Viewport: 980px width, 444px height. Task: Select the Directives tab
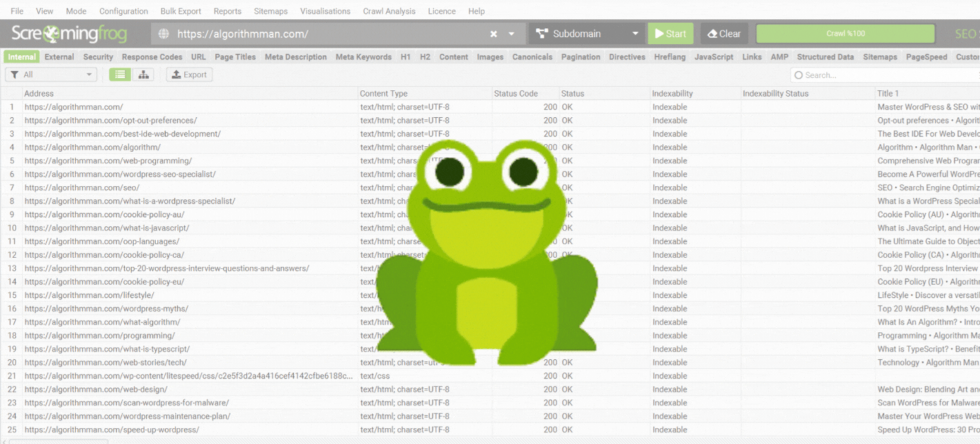click(x=627, y=57)
